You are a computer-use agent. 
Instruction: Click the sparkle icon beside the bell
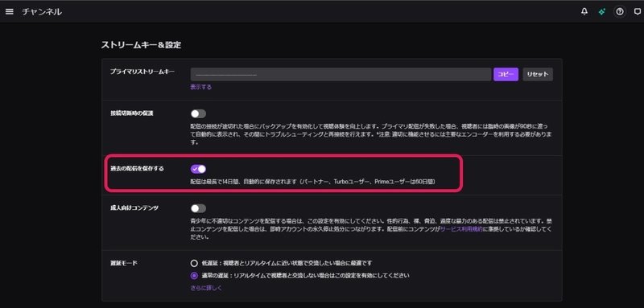(x=601, y=12)
